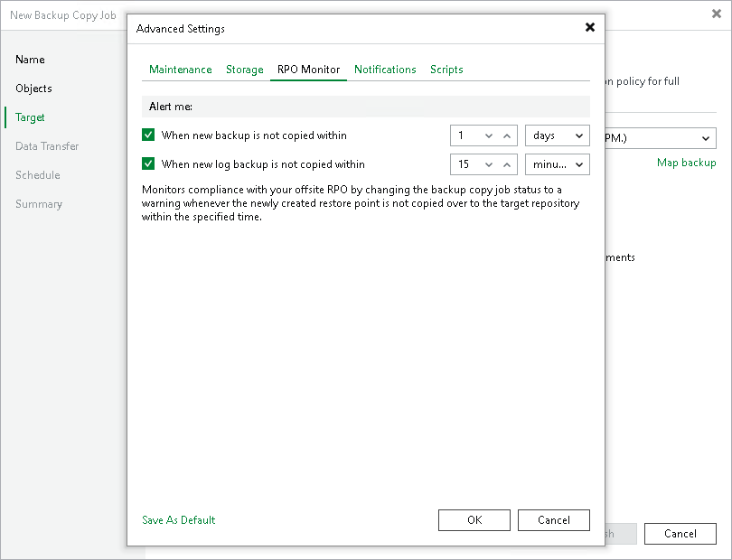Confirm settings with OK button
Screen dimensions: 732x560
(x=474, y=520)
